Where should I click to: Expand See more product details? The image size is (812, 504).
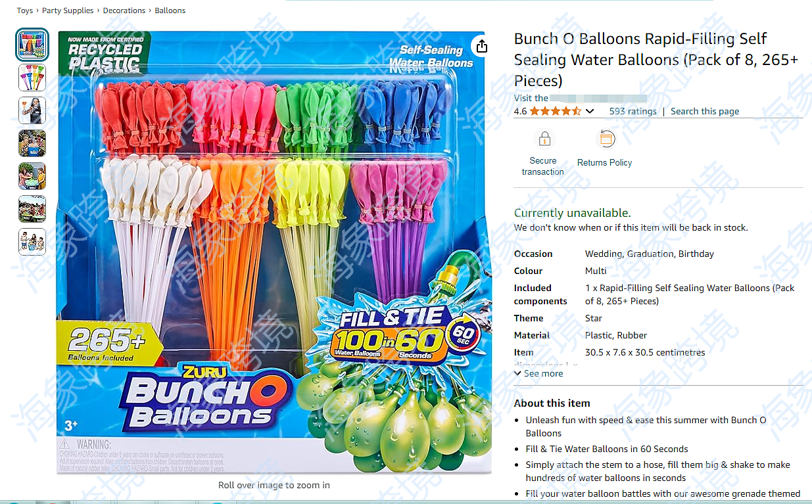click(538, 373)
